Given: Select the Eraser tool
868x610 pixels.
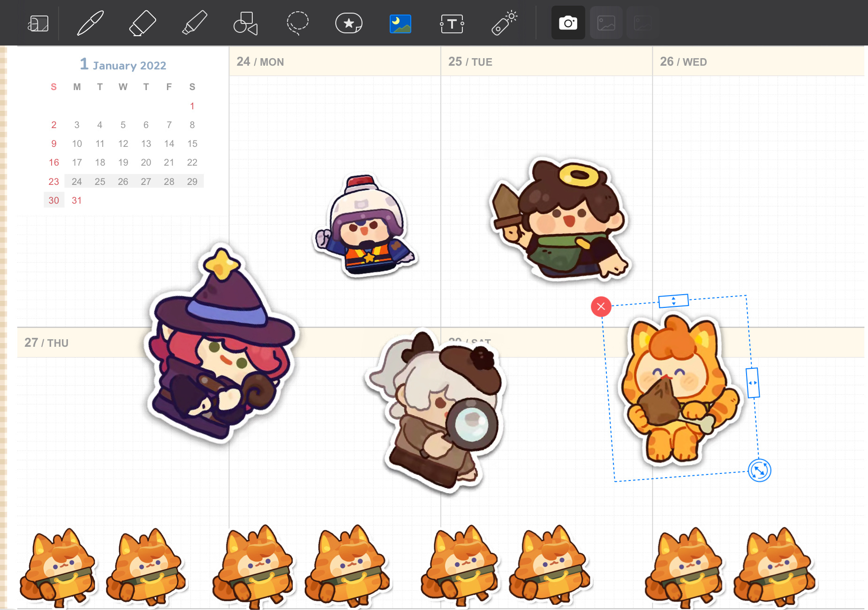Looking at the screenshot, I should (x=142, y=23).
